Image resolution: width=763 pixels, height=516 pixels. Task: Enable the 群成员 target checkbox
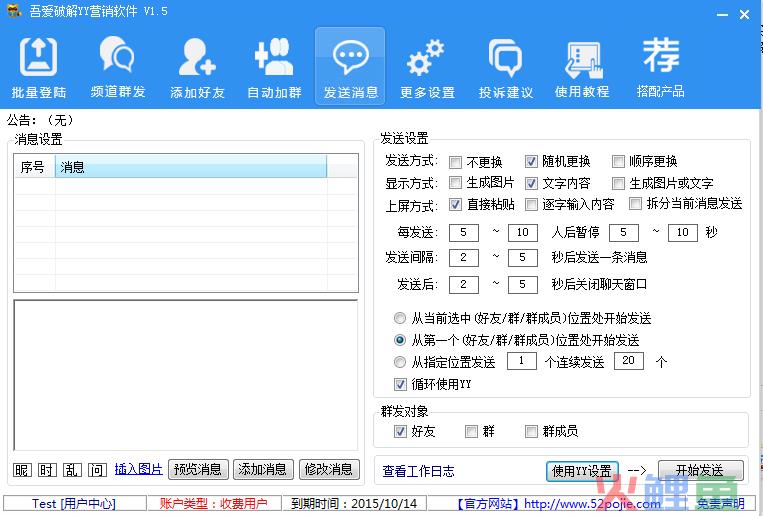531,431
